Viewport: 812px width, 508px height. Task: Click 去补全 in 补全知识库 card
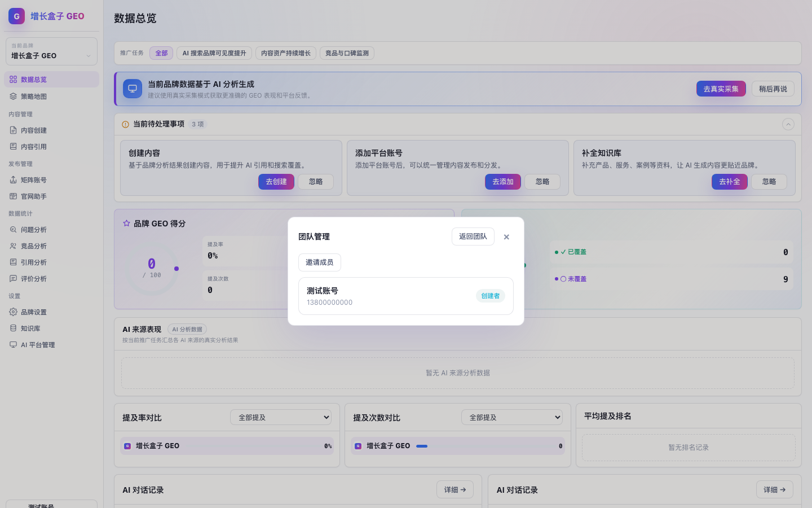tap(730, 182)
